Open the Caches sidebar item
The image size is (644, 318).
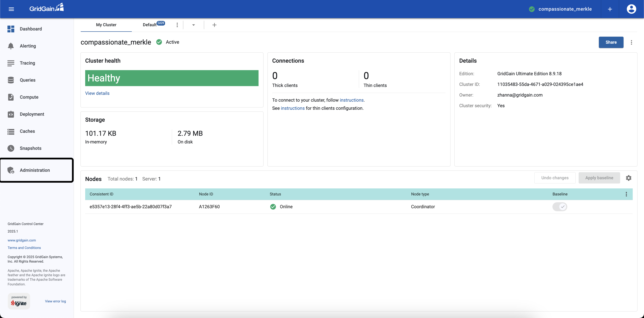coord(37,131)
